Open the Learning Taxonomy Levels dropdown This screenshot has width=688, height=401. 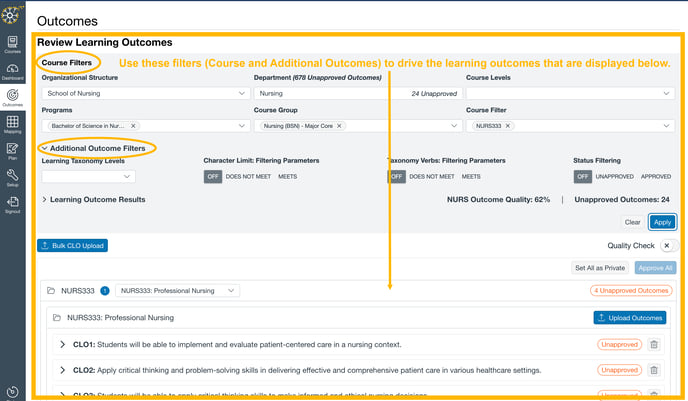click(x=89, y=176)
